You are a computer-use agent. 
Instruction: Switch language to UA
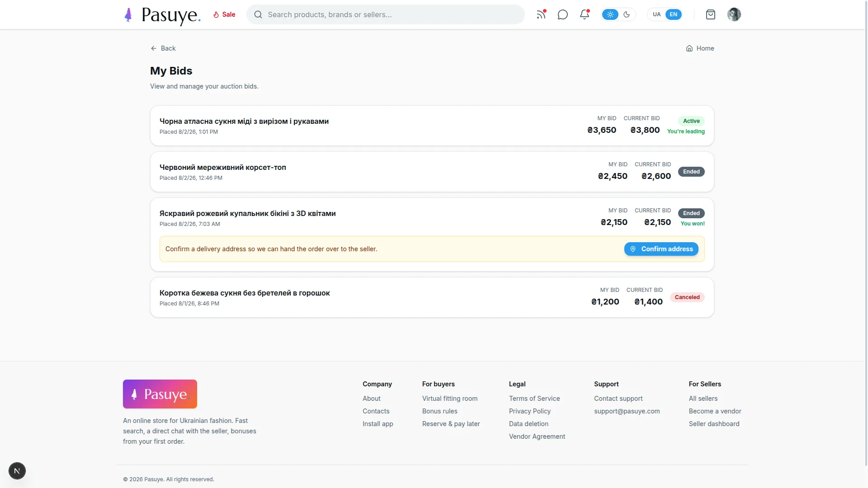[656, 14]
